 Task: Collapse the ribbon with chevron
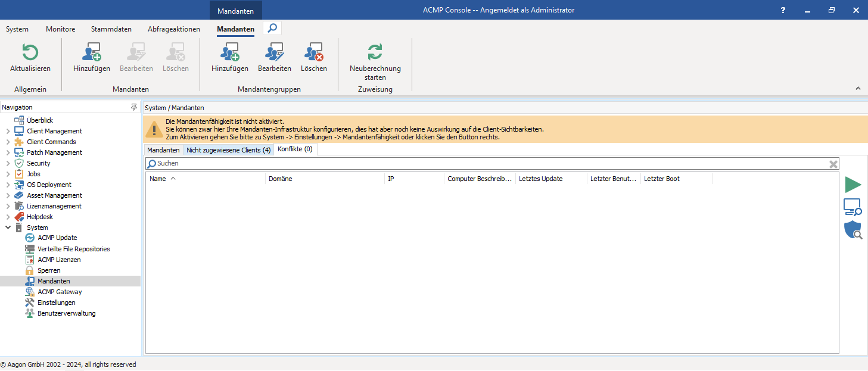[858, 88]
